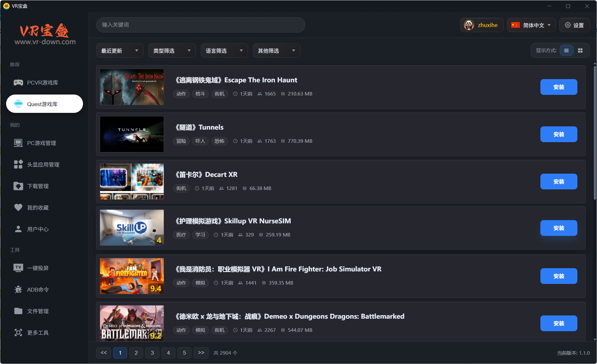Switch display mode to grid view

pyautogui.click(x=580, y=50)
